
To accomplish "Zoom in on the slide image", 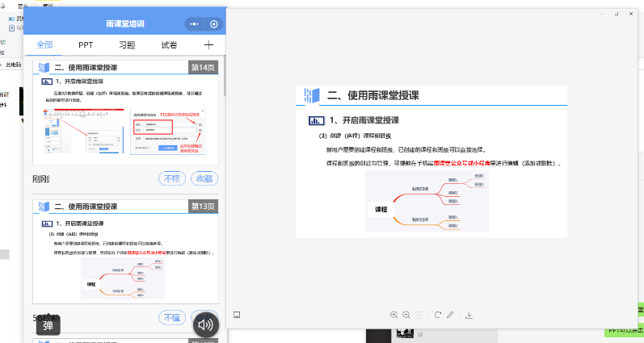I will point(394,315).
